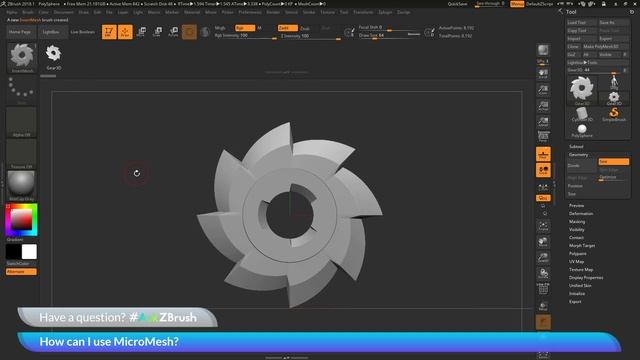
Task: Open the Zplugin menu
Action: click(385, 12)
